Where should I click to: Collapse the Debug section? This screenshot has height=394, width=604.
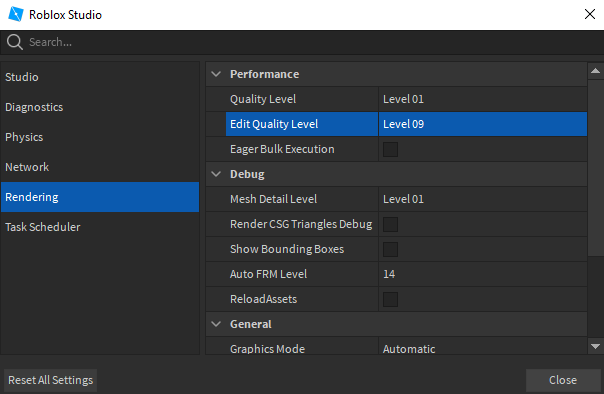coord(216,174)
